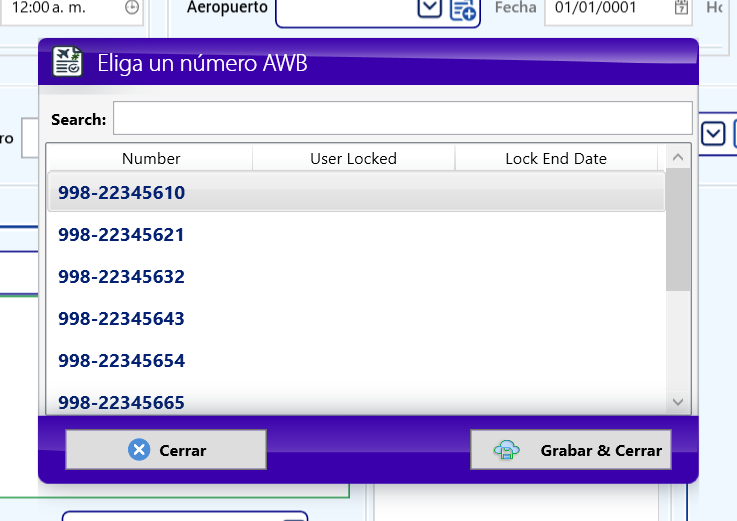Click the clock icon in the time field
737x521 pixels.
tap(132, 7)
